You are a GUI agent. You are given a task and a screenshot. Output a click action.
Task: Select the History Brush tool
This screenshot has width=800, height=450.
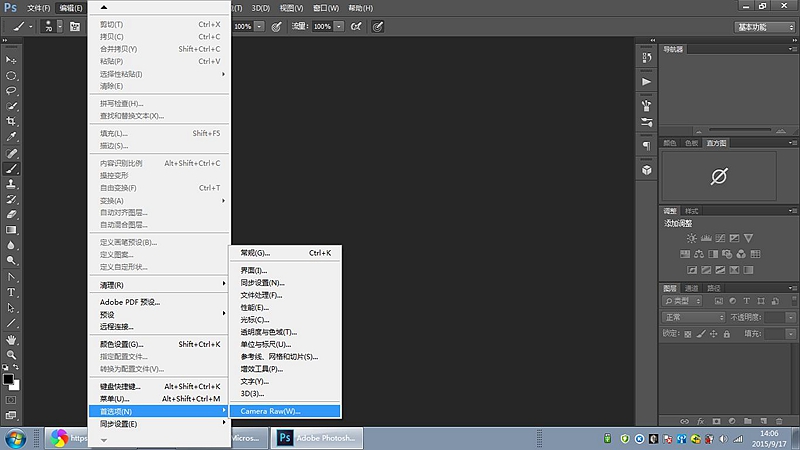pos(11,199)
